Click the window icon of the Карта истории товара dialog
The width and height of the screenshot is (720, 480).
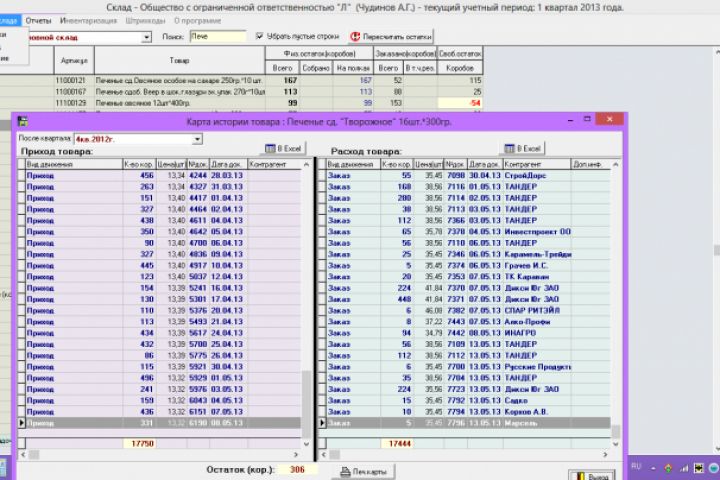(22, 122)
